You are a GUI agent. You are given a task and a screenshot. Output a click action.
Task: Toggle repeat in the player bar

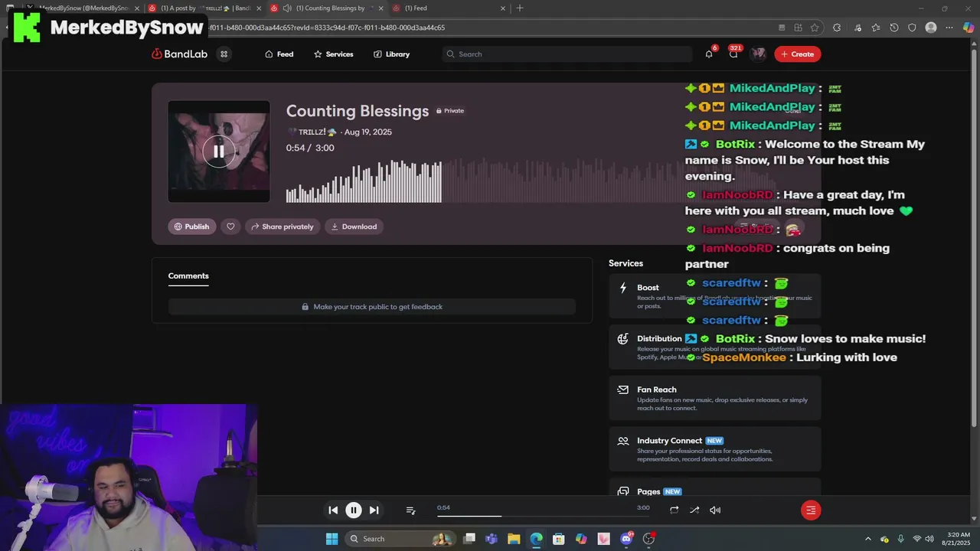pos(674,510)
